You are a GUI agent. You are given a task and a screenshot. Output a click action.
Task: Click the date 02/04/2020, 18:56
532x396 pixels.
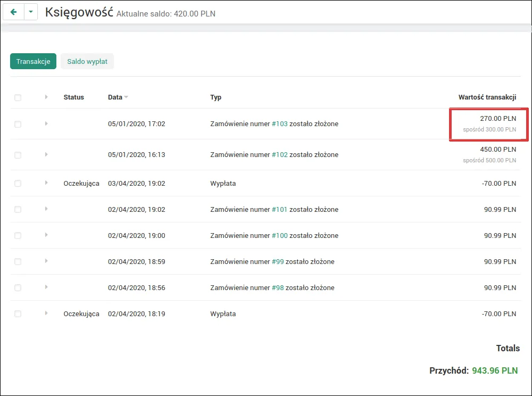click(136, 288)
